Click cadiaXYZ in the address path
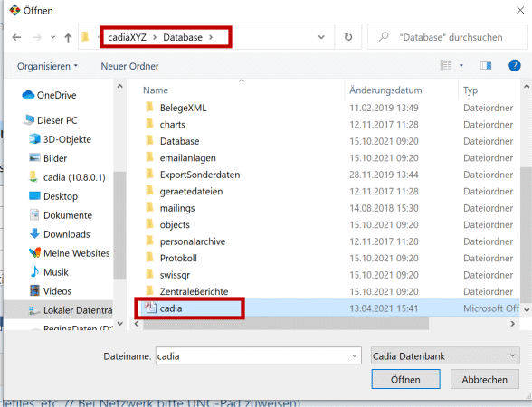 click(128, 37)
